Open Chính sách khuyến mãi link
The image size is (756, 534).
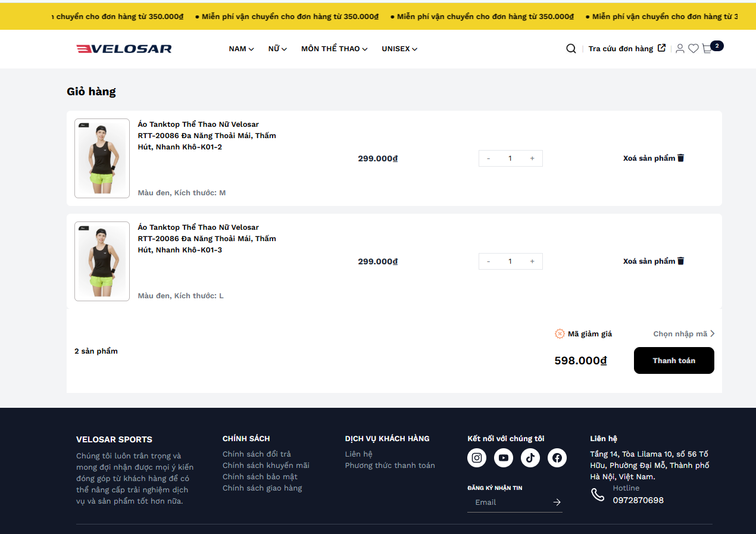pos(266,466)
